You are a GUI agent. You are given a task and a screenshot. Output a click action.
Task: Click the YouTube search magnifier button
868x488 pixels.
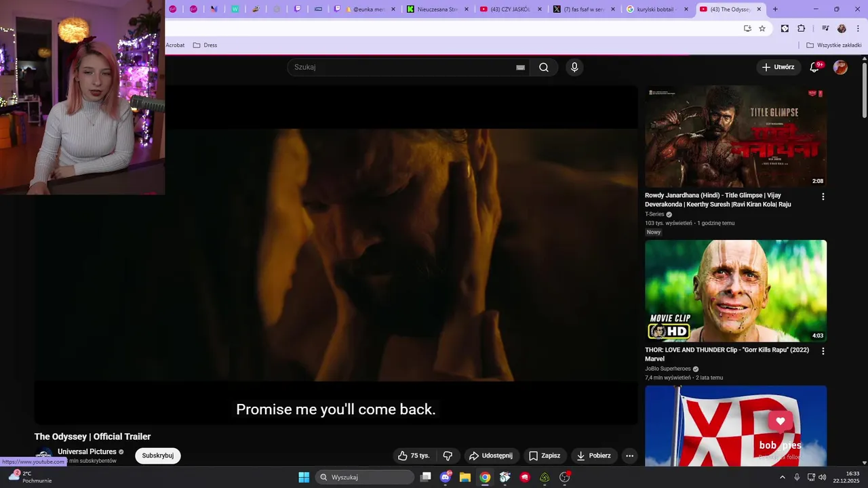click(544, 67)
